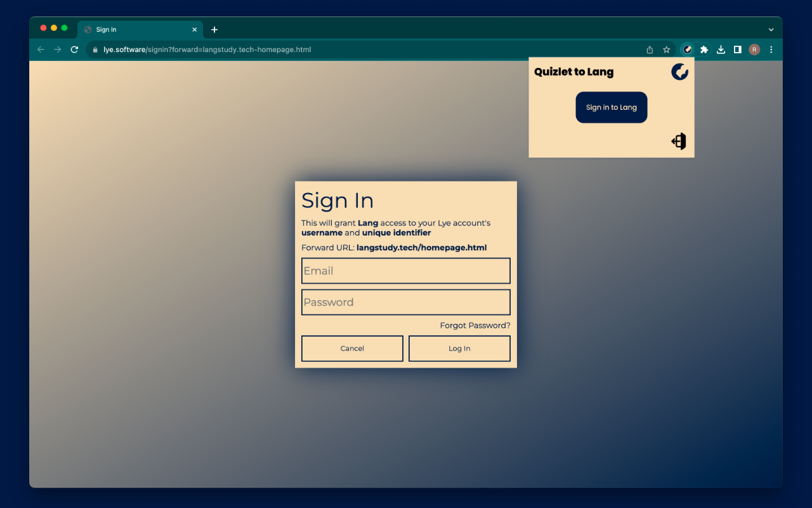The image size is (812, 508).
Task: Click the address bar URL
Action: click(207, 50)
